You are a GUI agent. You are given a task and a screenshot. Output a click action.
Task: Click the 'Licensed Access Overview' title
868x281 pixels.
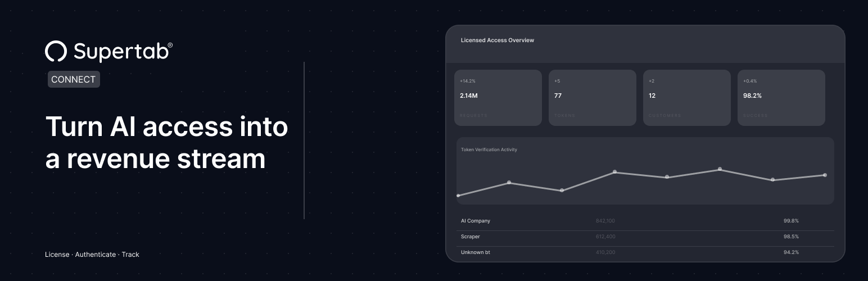tap(498, 40)
